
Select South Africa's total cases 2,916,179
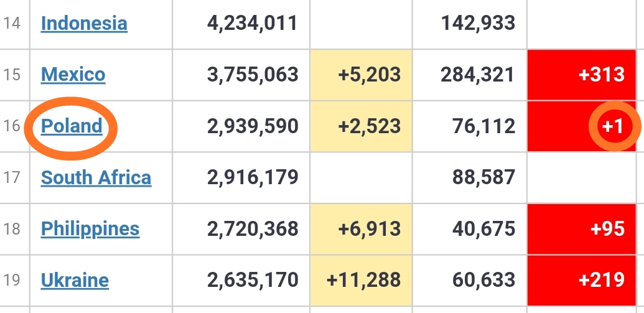point(252,177)
